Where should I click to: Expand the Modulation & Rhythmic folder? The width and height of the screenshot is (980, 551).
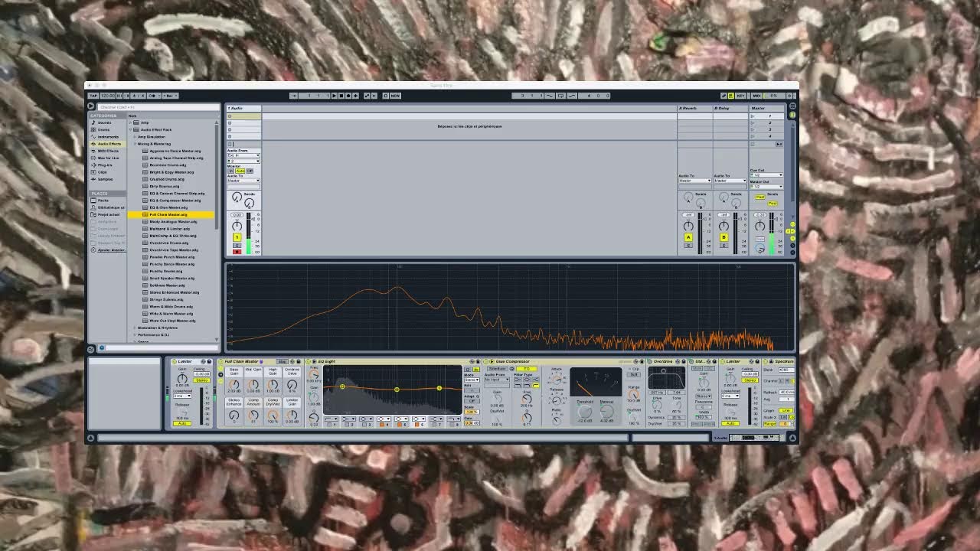click(136, 328)
